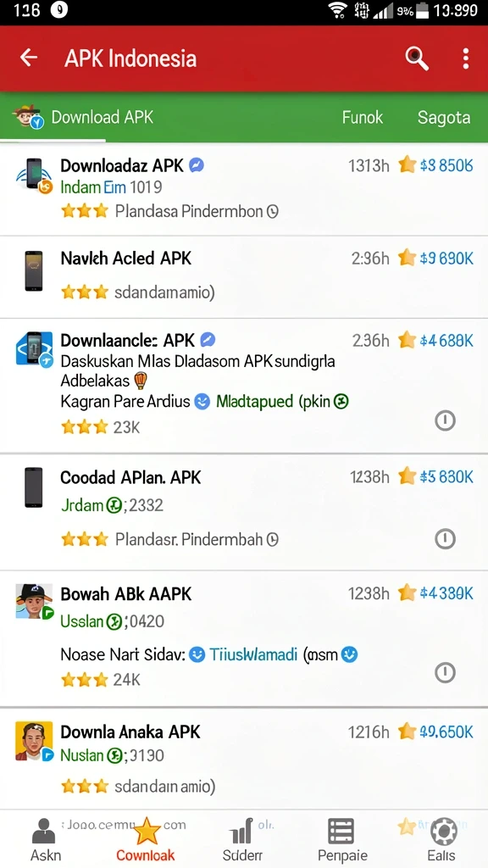Viewport: 488px width, 868px height.
Task: Tap the Navleh Acled APK phone icon
Action: [34, 270]
